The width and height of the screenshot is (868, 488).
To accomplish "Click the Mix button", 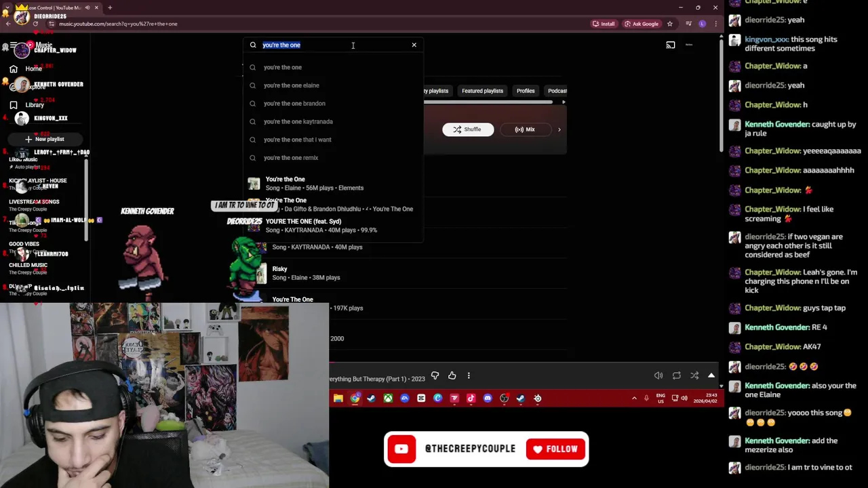I will [x=525, y=129].
